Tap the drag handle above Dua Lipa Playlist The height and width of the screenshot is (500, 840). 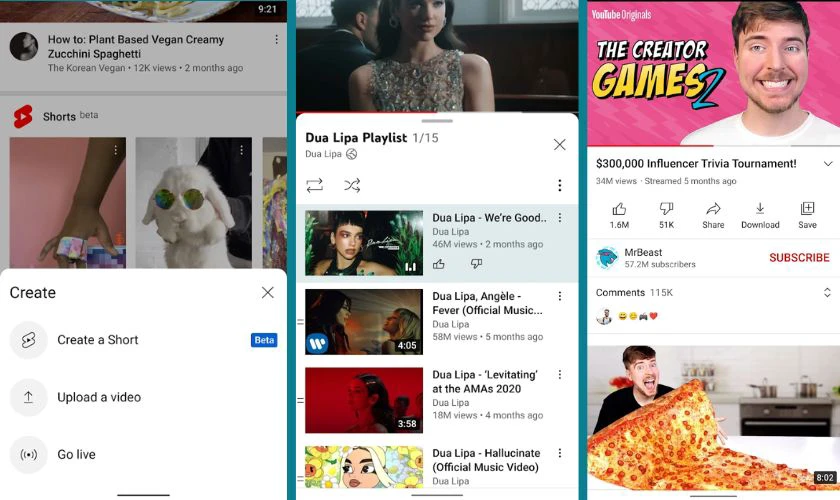tap(437, 121)
